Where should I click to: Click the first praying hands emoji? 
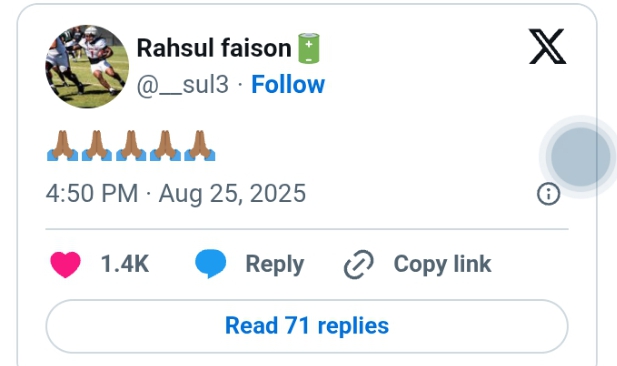tap(62, 146)
